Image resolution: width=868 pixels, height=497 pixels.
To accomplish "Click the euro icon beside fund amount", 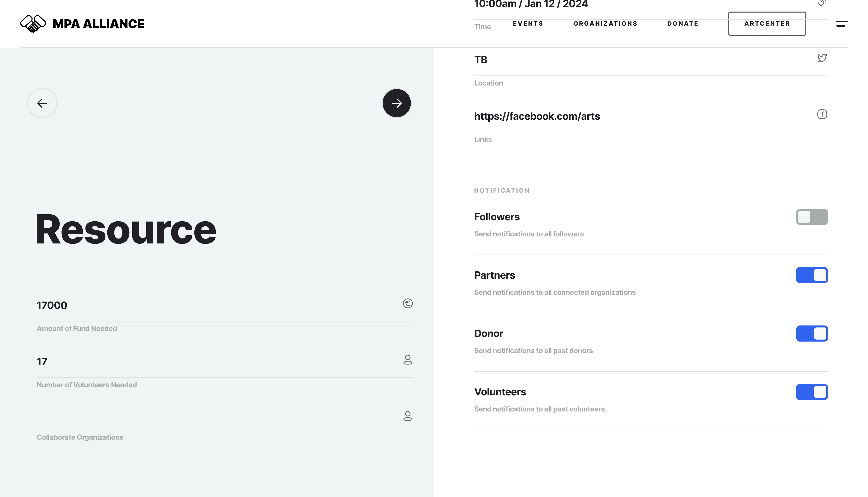I will (408, 303).
